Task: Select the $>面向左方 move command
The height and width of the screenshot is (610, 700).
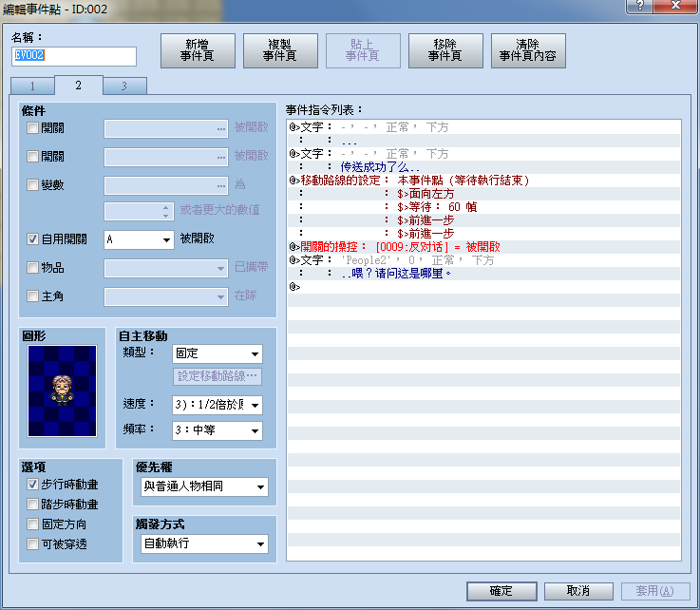Action: tap(484, 194)
